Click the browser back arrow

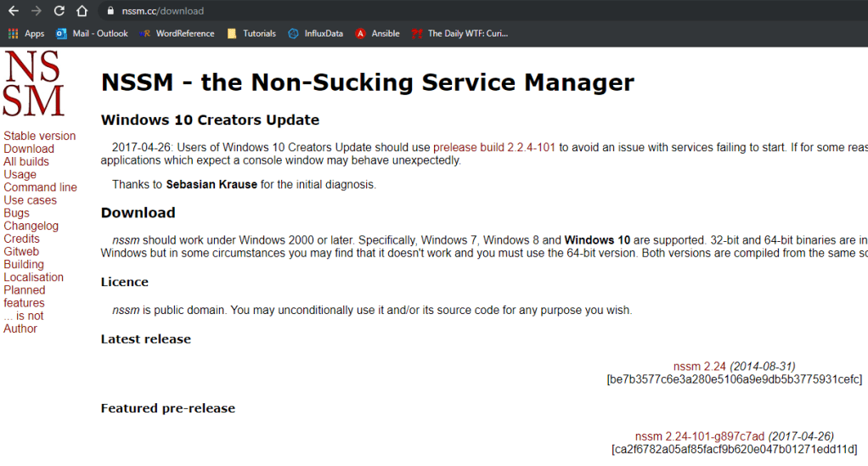point(14,11)
